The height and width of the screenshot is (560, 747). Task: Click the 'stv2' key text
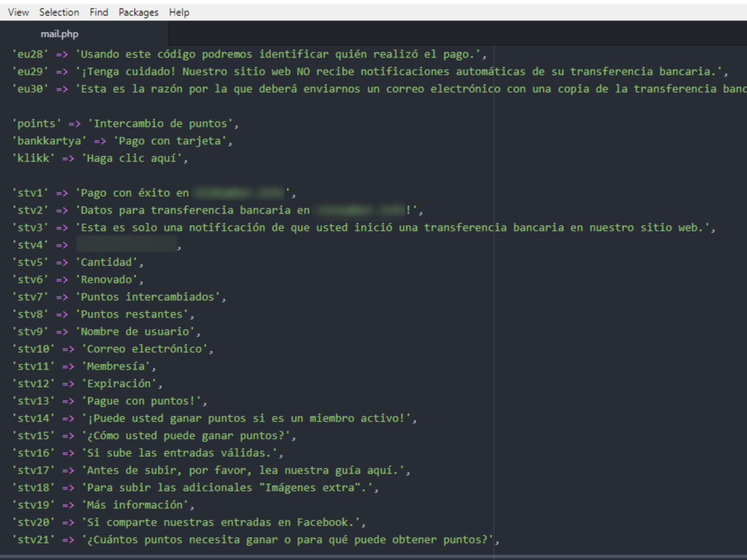point(31,211)
